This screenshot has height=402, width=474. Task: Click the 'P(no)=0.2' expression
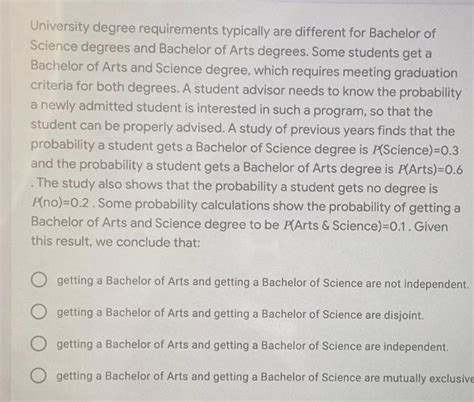point(61,203)
